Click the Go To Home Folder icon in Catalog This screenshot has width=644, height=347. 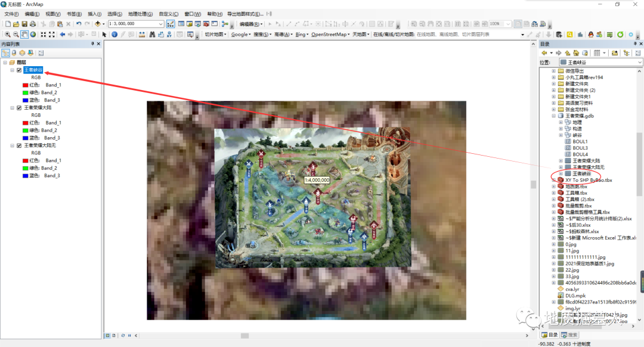[576, 53]
